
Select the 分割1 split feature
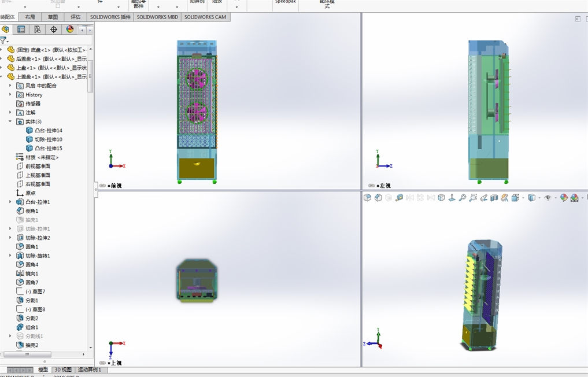click(27, 300)
